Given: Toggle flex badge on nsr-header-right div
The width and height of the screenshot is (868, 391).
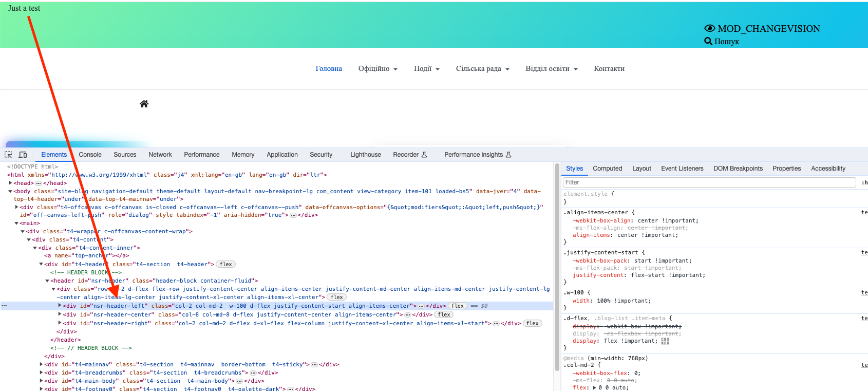Looking at the screenshot, I should coord(533,323).
